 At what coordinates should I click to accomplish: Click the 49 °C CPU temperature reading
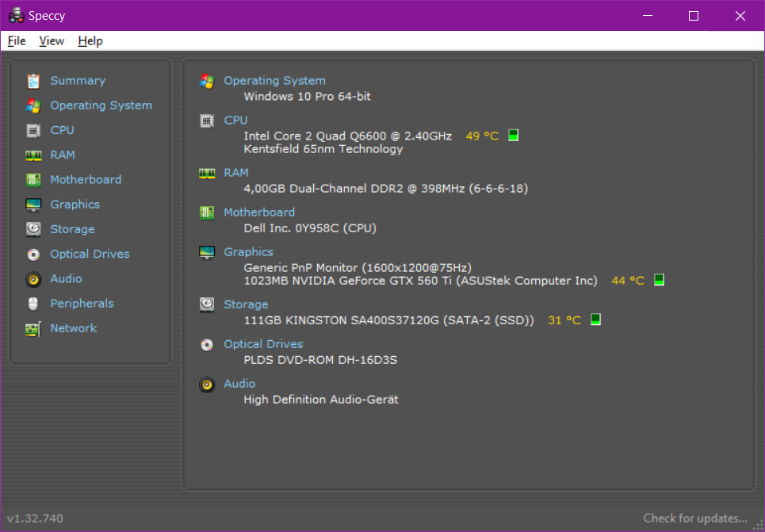[482, 136]
